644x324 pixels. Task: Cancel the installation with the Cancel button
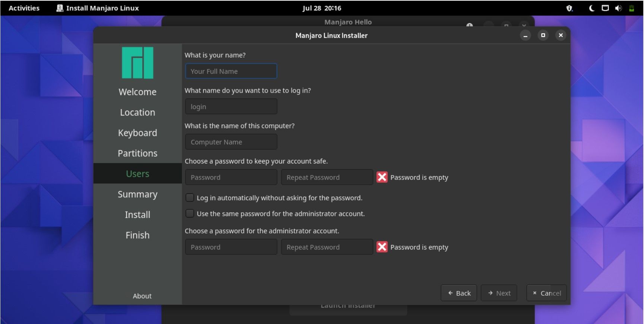[x=546, y=293]
